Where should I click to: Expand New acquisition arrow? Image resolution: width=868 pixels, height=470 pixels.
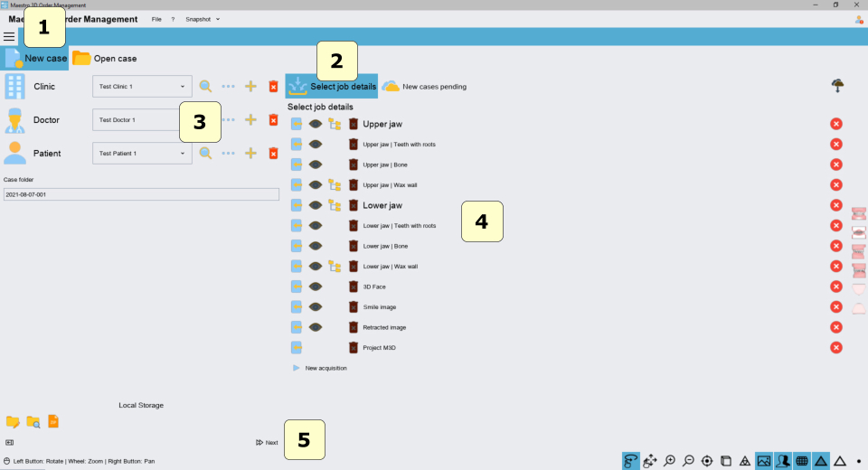[x=297, y=368]
